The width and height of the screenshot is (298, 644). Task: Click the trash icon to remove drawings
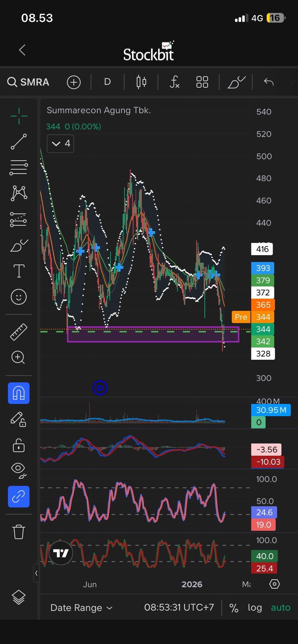coord(19,532)
